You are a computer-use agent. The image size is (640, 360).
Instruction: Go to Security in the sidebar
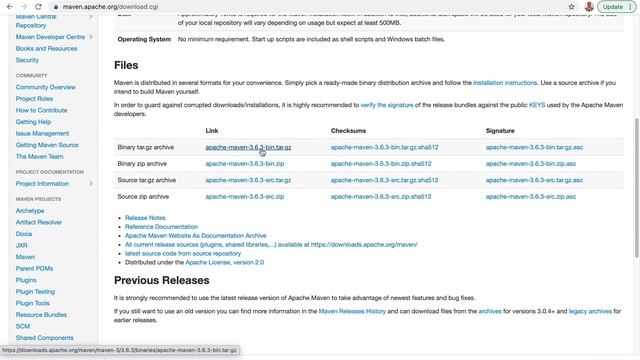click(27, 60)
